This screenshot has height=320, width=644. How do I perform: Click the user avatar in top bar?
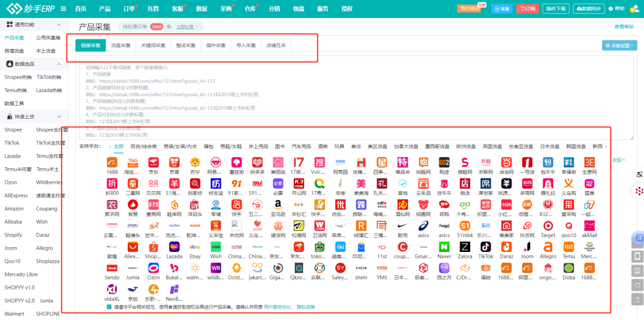pos(634,9)
